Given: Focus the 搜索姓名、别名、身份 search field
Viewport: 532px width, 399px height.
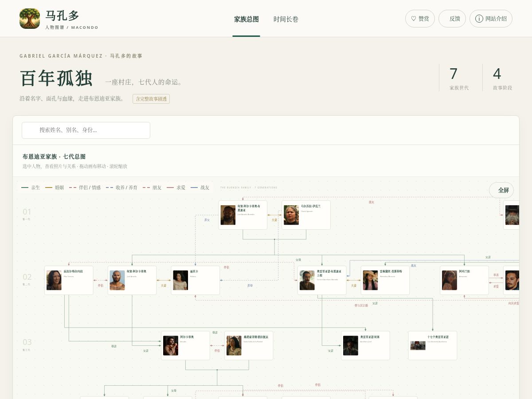Looking at the screenshot, I should [86, 130].
